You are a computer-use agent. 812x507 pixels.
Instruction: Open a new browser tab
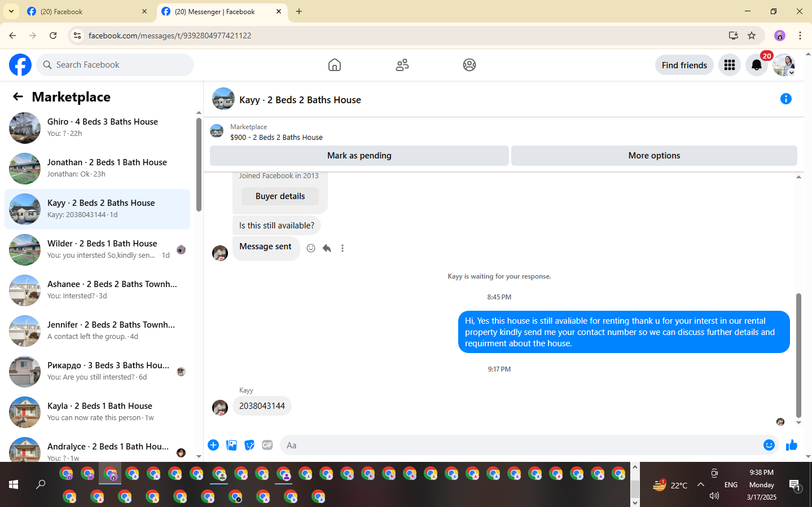299,11
